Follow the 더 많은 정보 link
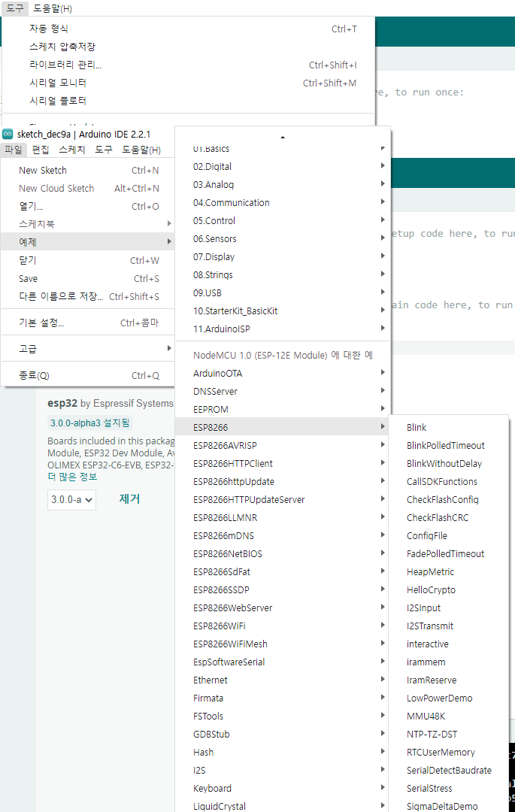 (72, 477)
